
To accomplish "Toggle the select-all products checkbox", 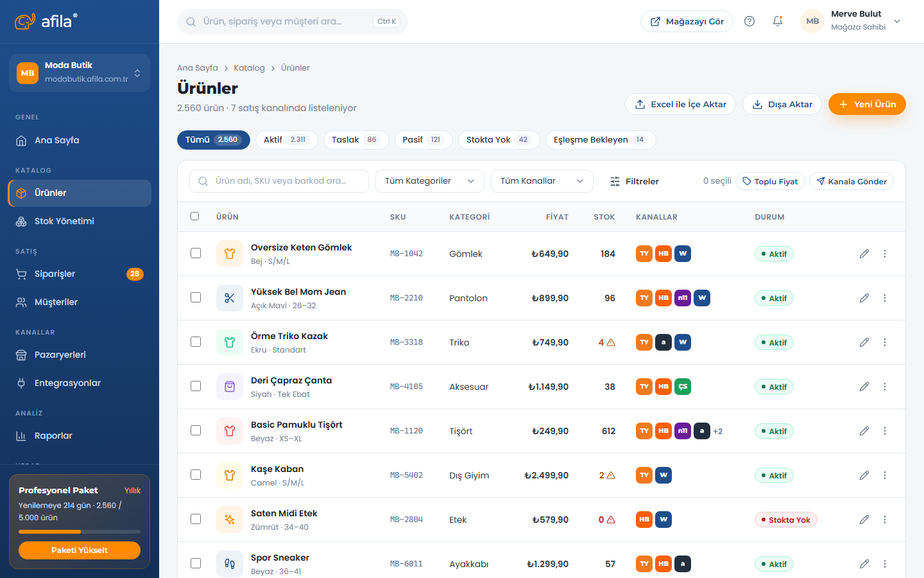I will (x=195, y=216).
